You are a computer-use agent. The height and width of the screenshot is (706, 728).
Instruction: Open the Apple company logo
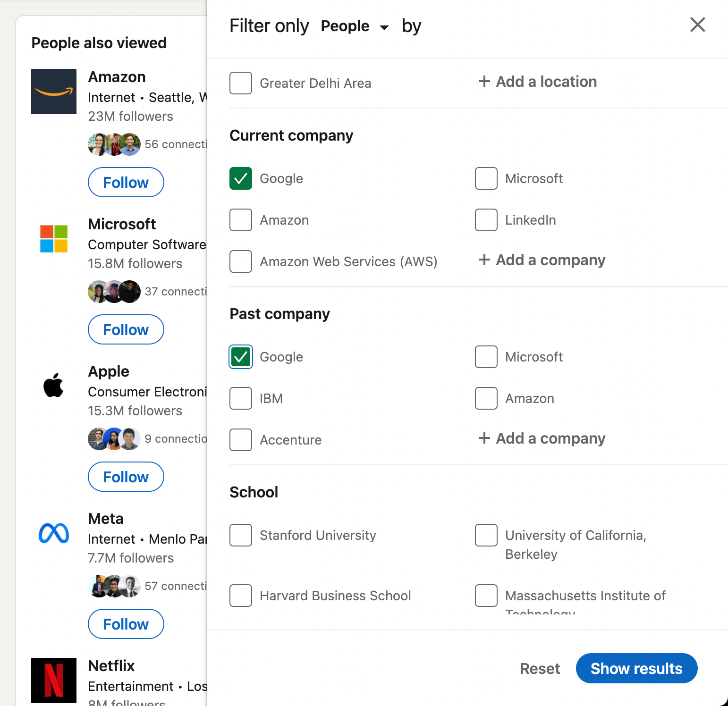point(54,386)
